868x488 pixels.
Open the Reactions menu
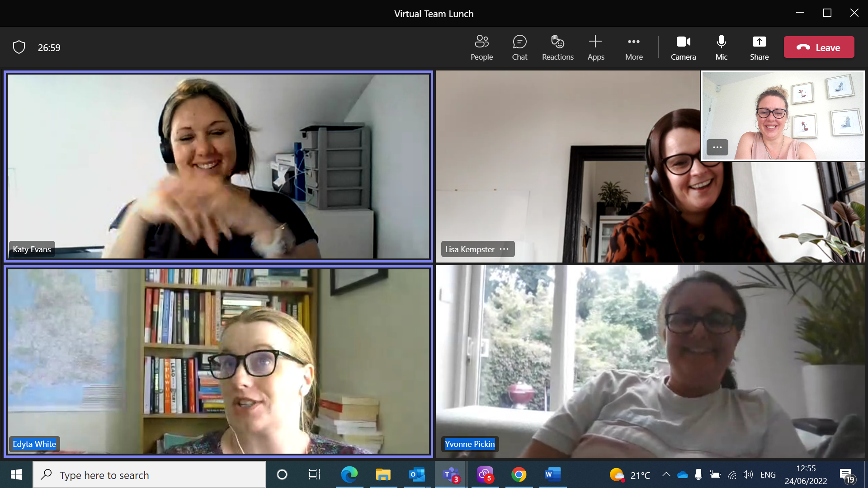coord(557,47)
